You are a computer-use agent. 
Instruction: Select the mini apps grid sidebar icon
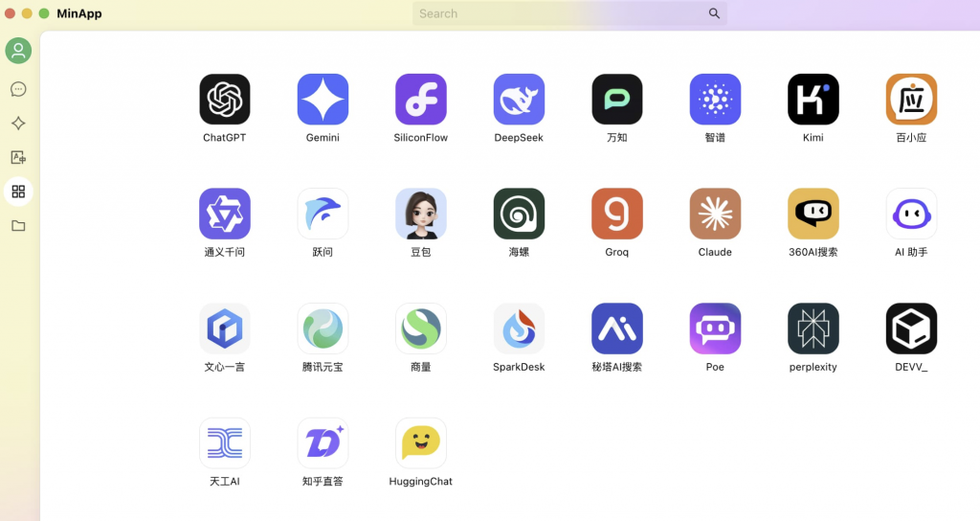18,192
